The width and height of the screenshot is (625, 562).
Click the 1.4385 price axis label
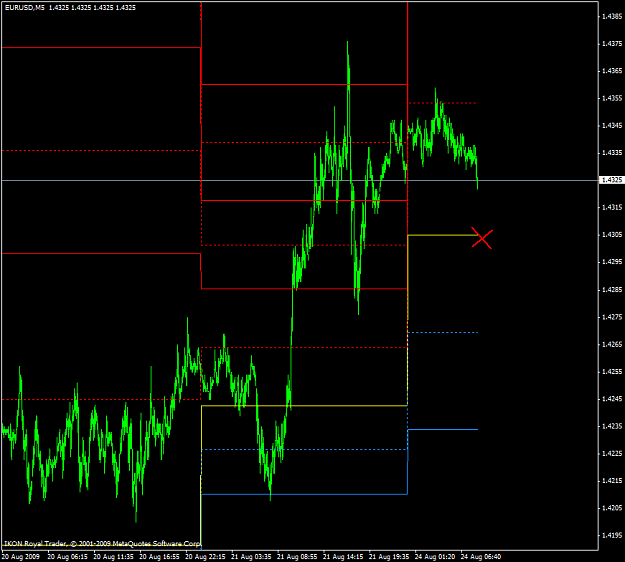[612, 16]
